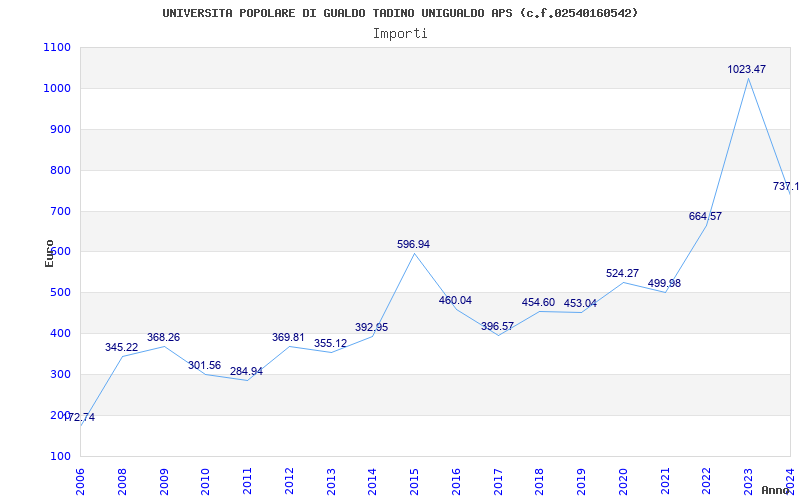Select the 368.26 data label
The height and width of the screenshot is (500, 800).
(163, 338)
